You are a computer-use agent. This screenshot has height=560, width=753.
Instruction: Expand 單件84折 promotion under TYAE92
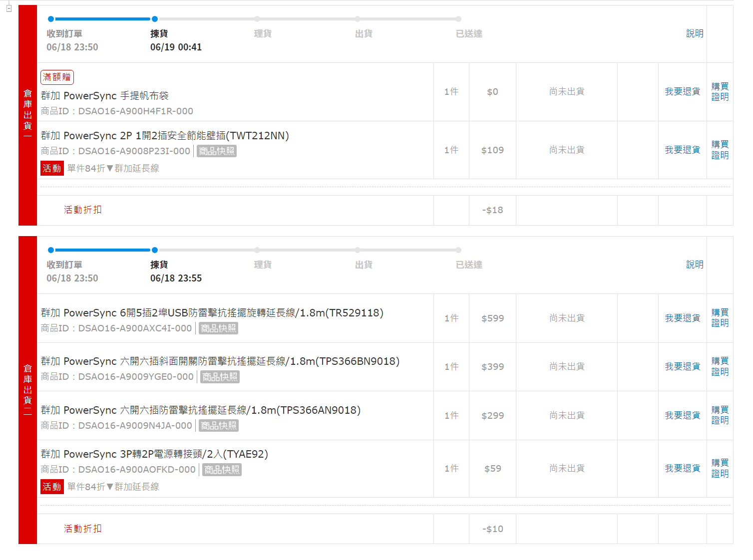click(x=113, y=487)
